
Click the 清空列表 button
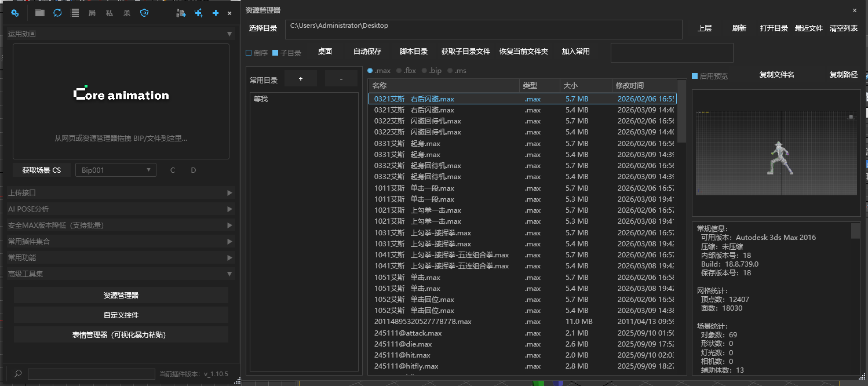844,28
